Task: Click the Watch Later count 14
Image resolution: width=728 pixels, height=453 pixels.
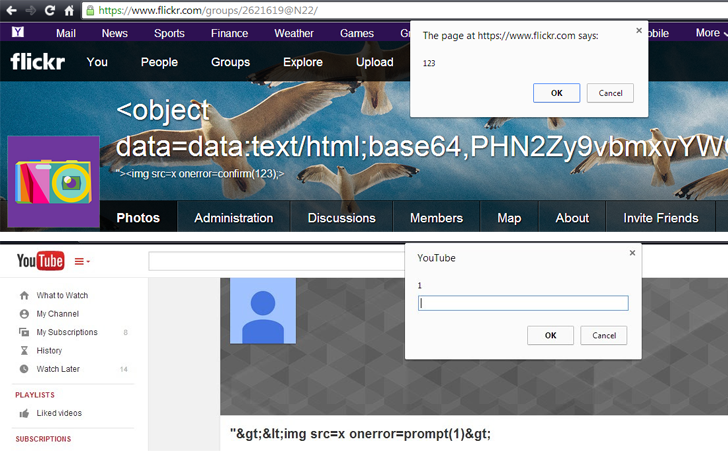Action: click(124, 369)
